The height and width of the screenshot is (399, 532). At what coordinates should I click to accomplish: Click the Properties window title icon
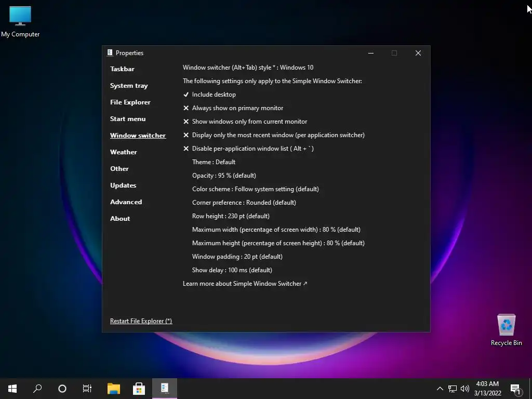pos(110,52)
